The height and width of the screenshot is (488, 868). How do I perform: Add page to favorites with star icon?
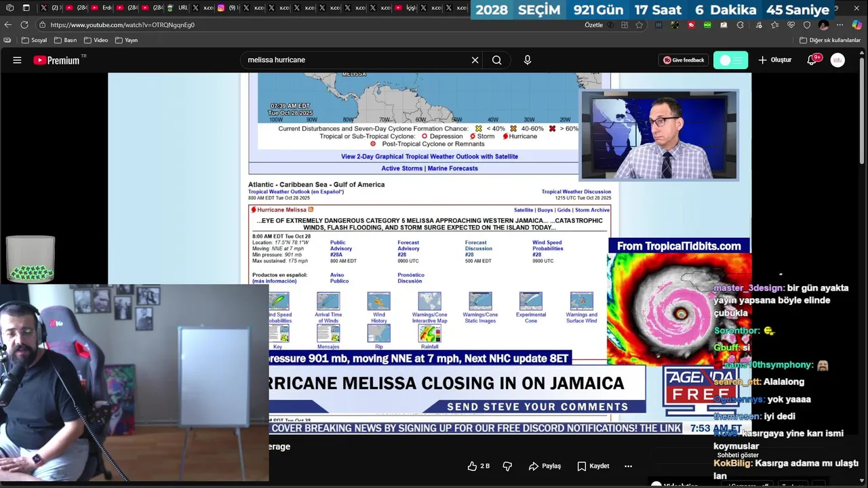coord(639,24)
